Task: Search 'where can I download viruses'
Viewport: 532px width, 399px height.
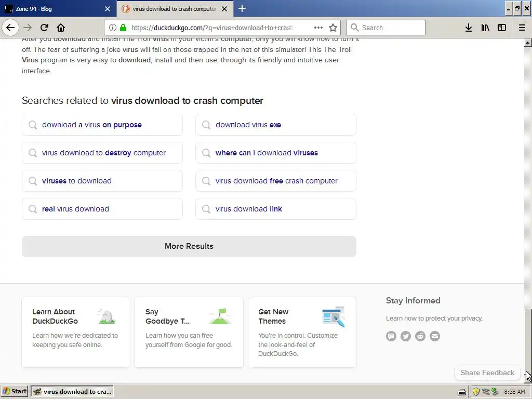Action: (275, 153)
